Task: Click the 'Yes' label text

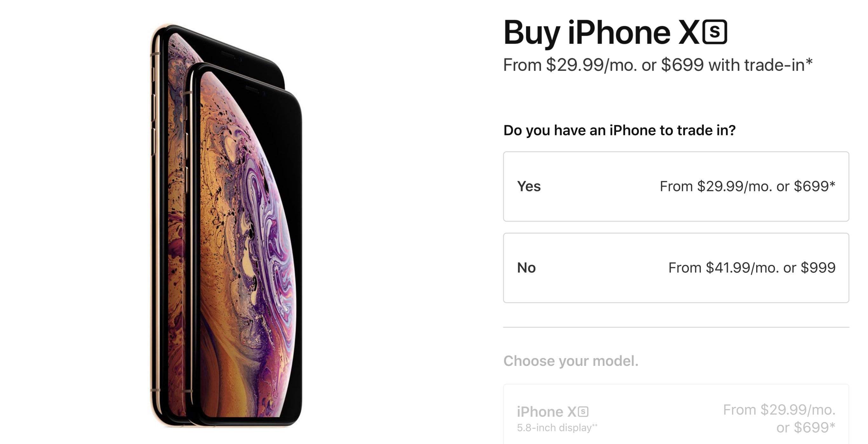Action: pos(529,187)
